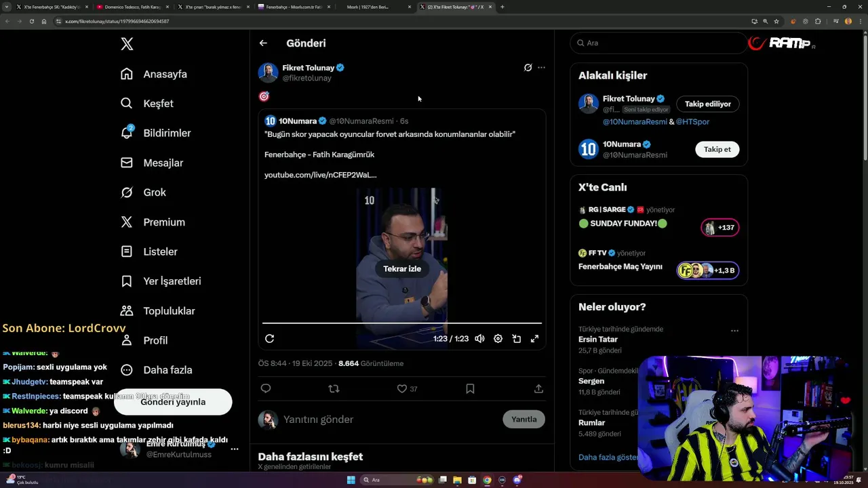
Task: Open the youtube.com/live link in quoted post
Action: pyautogui.click(x=320, y=175)
